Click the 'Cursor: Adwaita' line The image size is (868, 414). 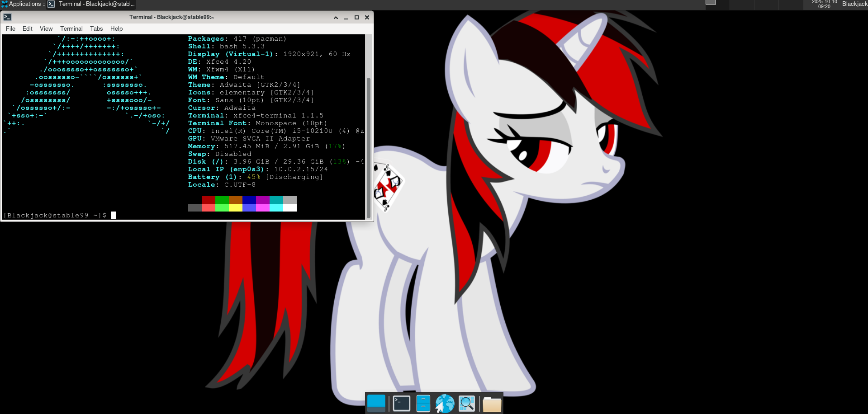point(222,108)
